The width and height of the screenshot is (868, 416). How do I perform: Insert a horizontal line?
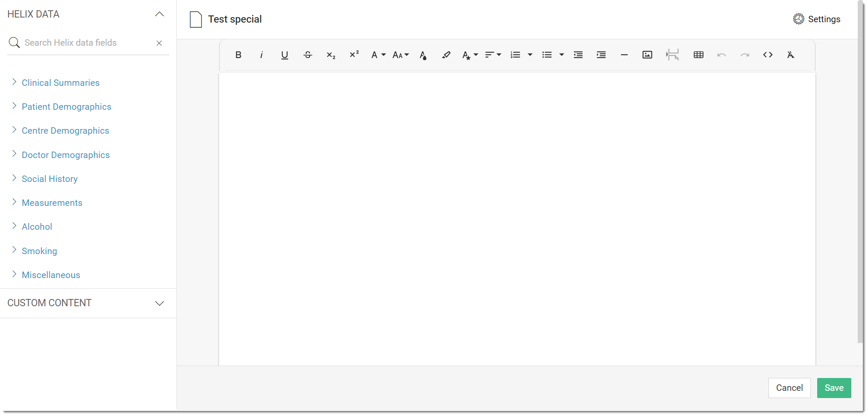pos(624,55)
